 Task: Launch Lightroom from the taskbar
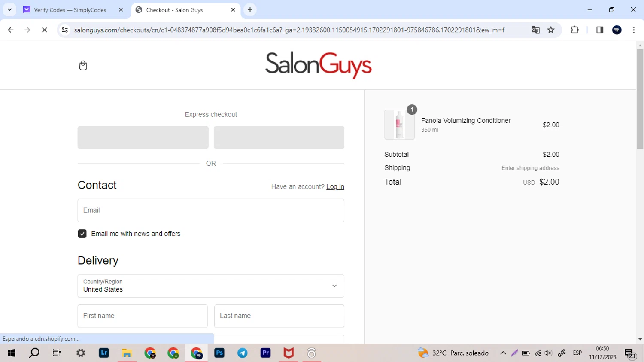click(104, 353)
